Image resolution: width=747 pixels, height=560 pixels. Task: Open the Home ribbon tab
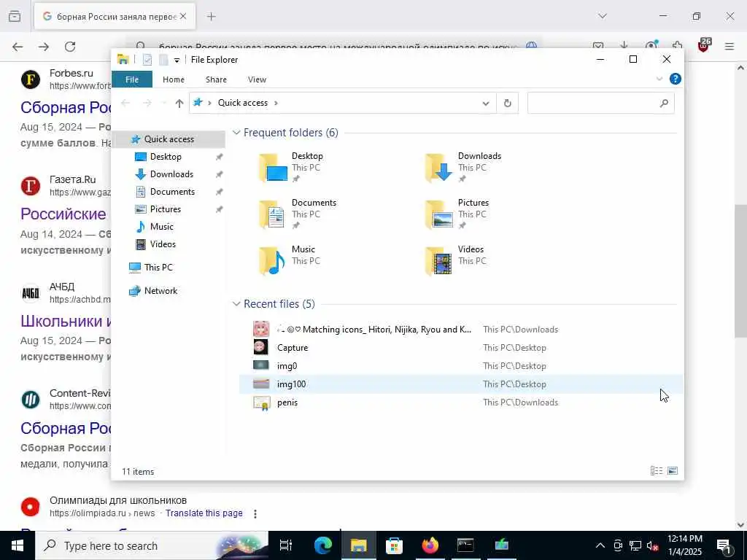coord(174,79)
